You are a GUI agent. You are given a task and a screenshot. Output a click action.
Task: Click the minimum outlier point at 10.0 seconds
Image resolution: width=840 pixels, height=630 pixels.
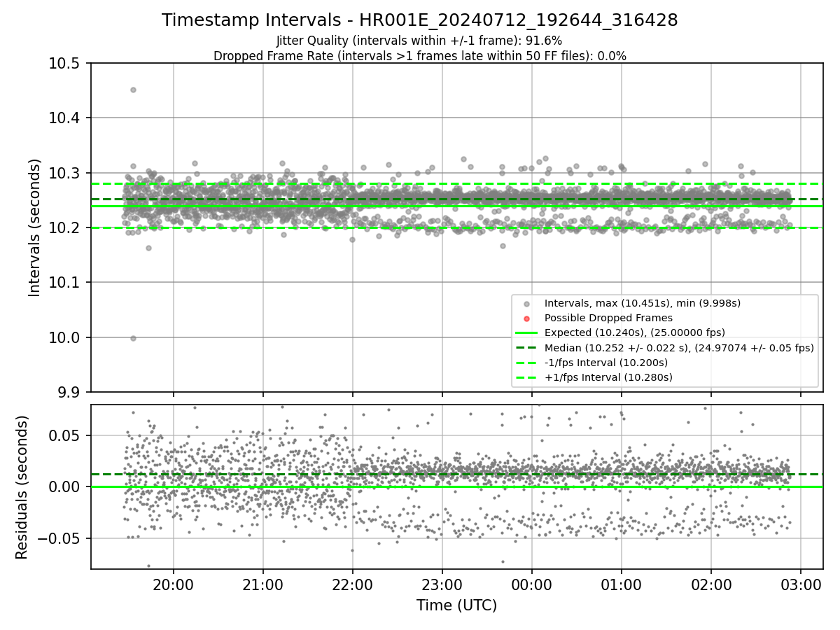pos(133,338)
